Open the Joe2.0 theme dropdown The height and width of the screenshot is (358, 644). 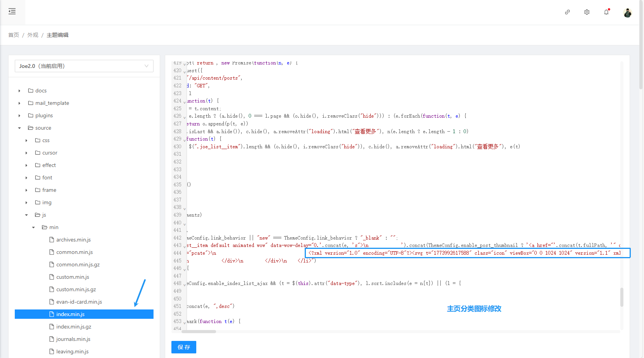(x=84, y=66)
